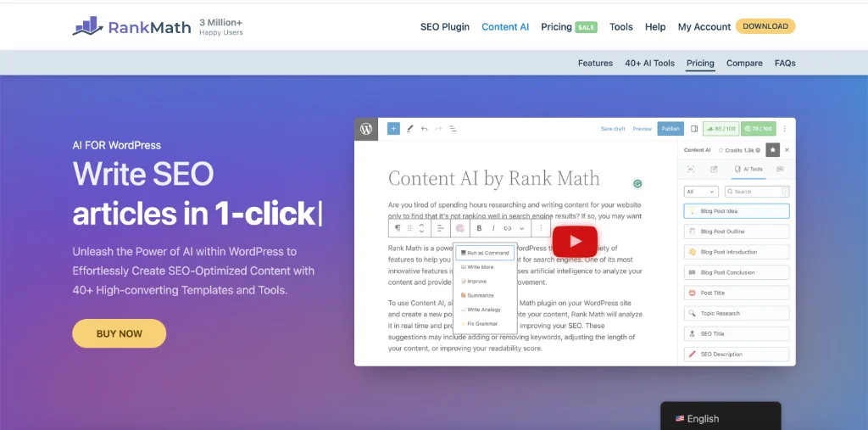
Task: Click the Content AI toolbar icon
Action: (460, 228)
